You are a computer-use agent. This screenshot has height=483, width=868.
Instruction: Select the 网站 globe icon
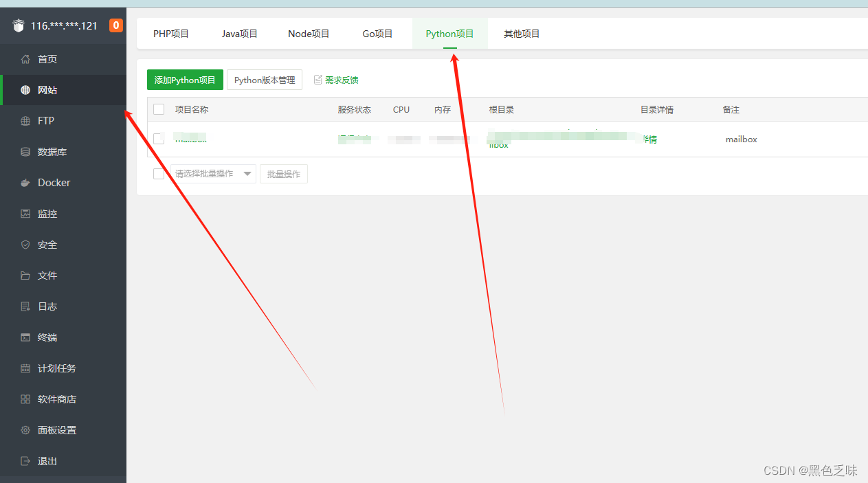(25, 90)
